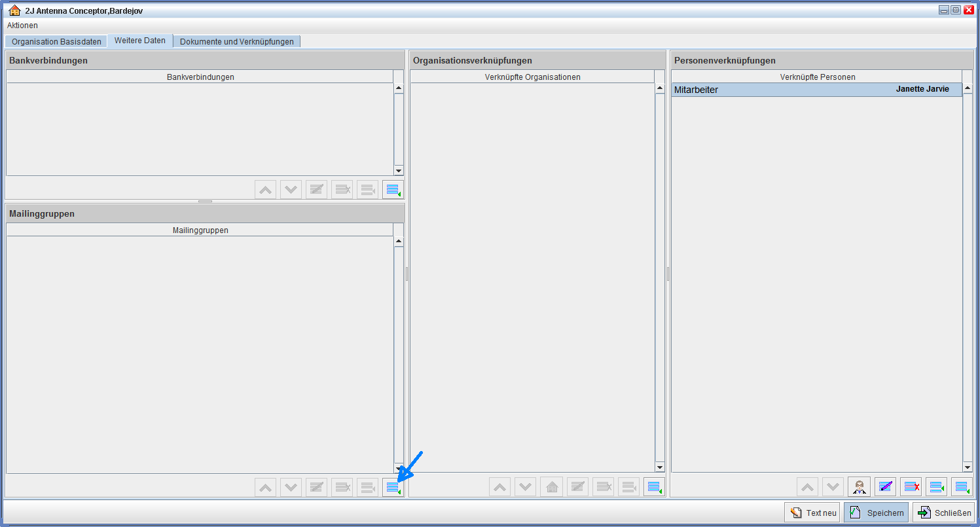This screenshot has width=980, height=527.
Task: Click house icon in Organisationsverknüpfungen toolbar
Action: 552,487
